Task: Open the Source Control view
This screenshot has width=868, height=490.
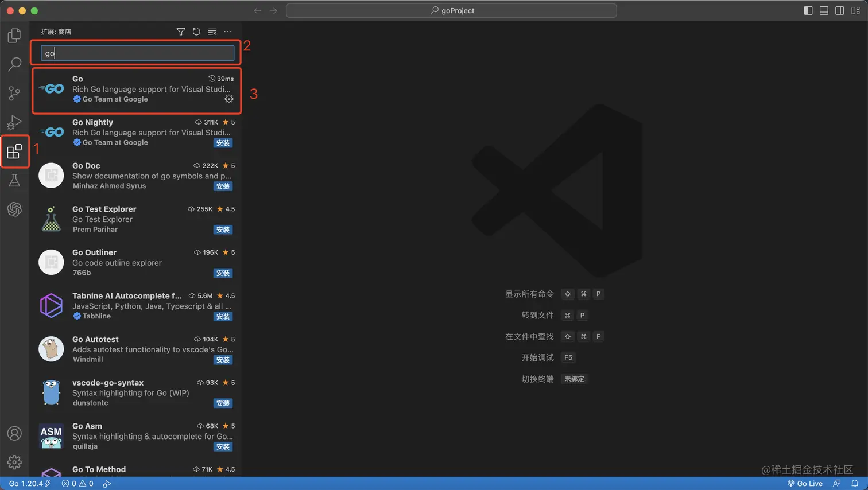Action: pos(14,93)
